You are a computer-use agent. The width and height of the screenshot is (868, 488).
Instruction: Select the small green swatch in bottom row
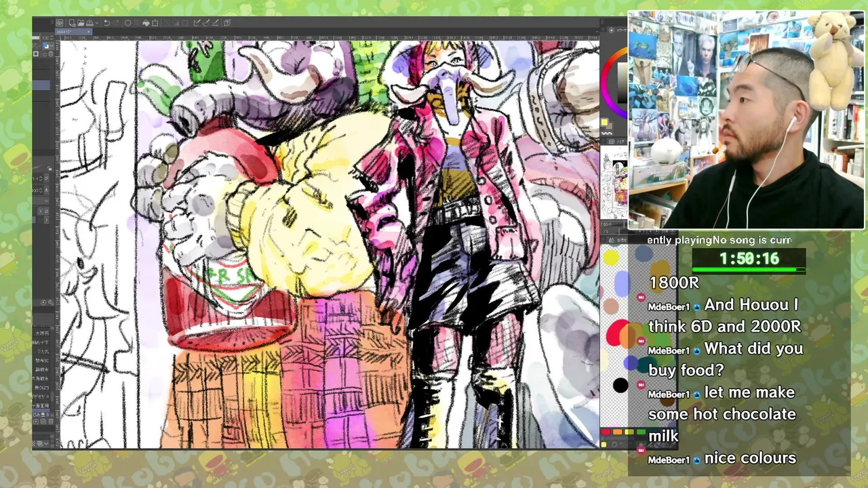[641, 432]
